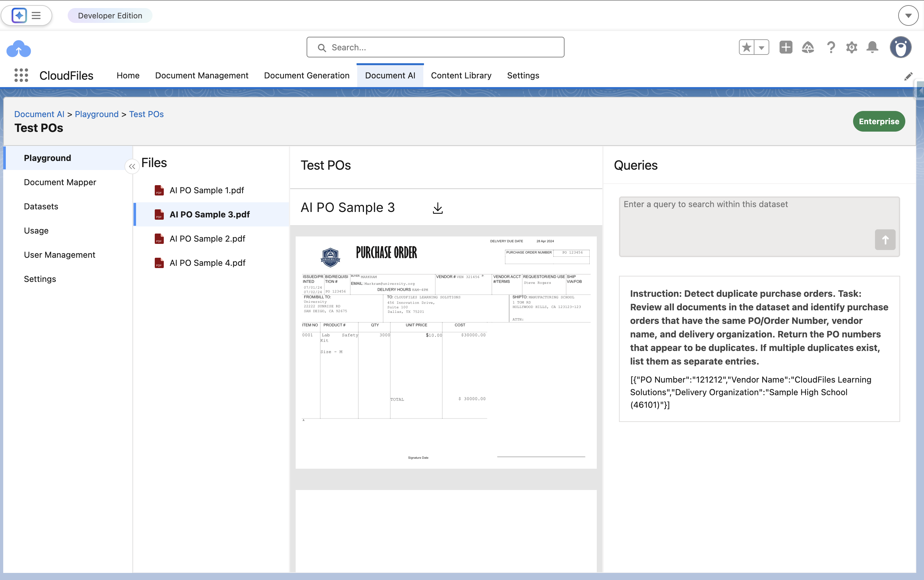
Task: Select the AI PO Sample 2.pdf file name
Action: pos(207,239)
